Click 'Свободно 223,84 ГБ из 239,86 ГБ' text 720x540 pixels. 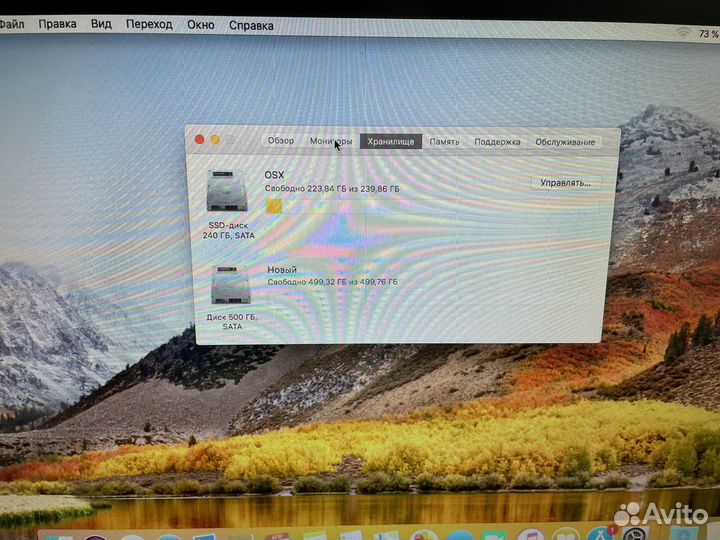click(x=332, y=188)
